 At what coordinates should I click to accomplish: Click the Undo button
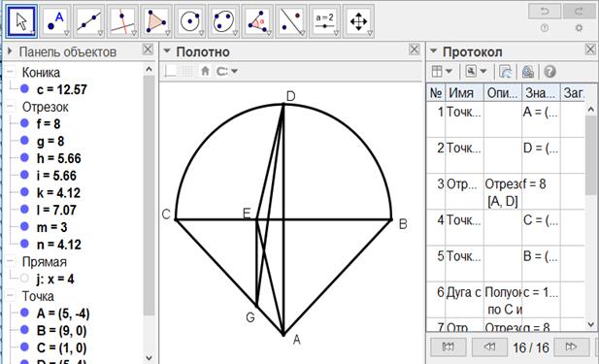tap(545, 11)
